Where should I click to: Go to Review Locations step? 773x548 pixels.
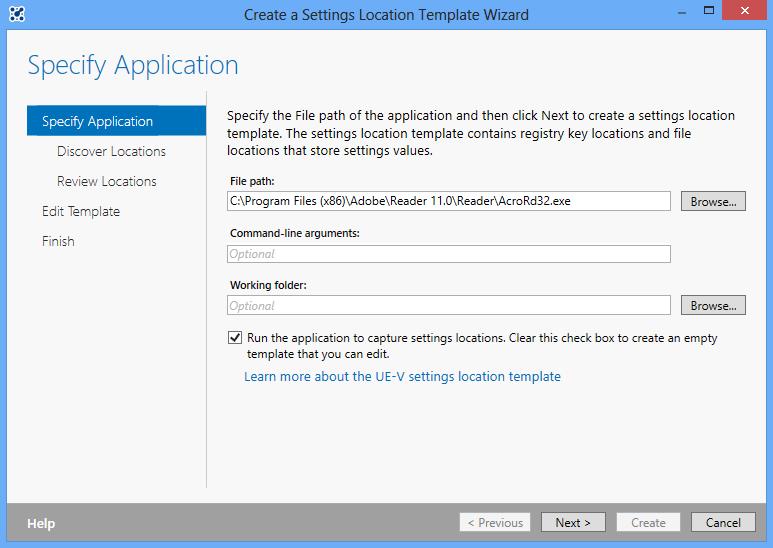point(107,181)
